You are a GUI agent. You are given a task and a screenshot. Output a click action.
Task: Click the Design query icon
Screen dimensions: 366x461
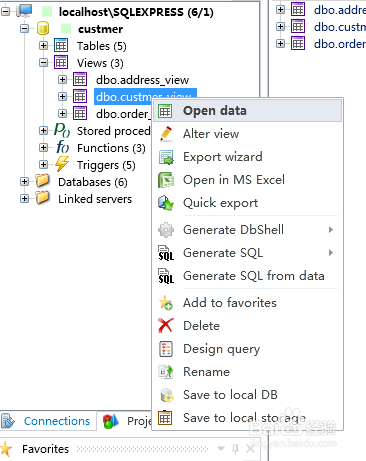coord(166,349)
